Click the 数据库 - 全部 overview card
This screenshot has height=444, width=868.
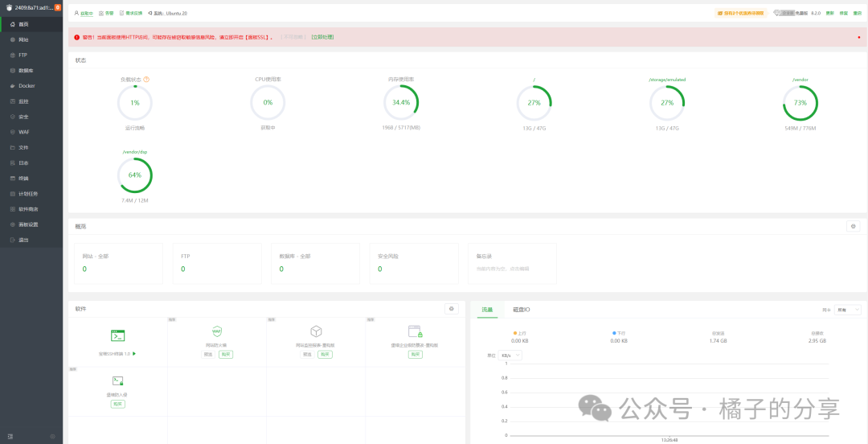click(316, 263)
